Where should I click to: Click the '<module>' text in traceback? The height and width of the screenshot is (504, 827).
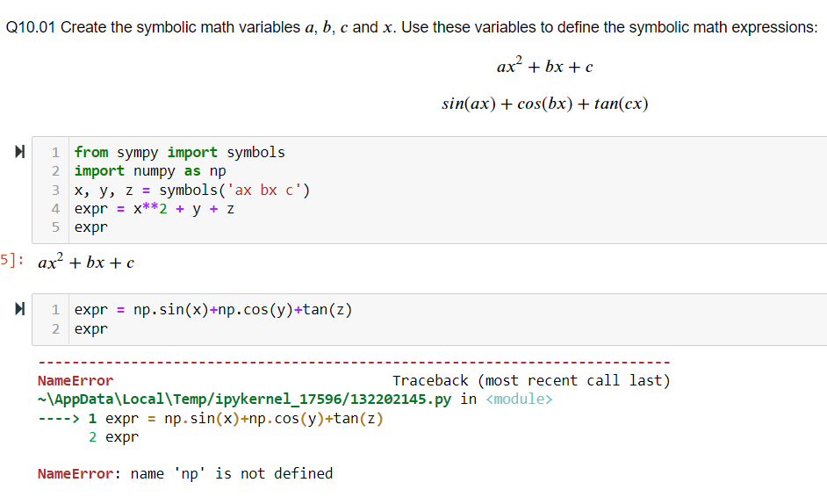point(519,400)
